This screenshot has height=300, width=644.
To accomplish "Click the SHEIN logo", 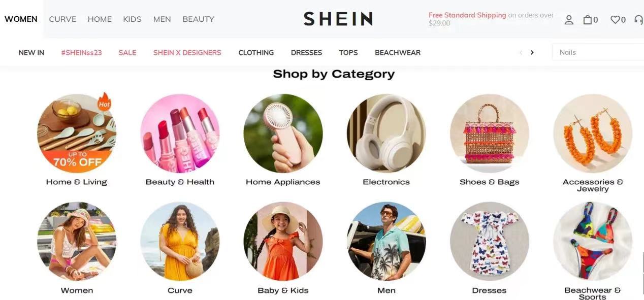I will [338, 19].
